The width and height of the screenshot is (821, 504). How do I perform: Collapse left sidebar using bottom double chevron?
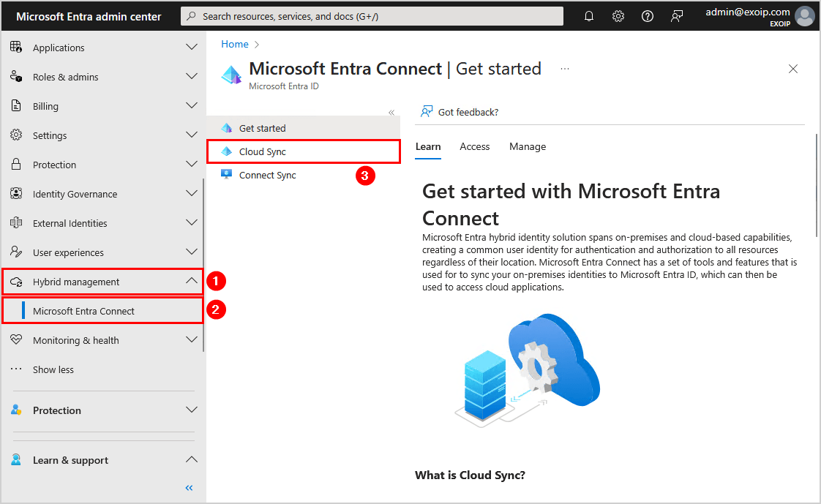(189, 488)
